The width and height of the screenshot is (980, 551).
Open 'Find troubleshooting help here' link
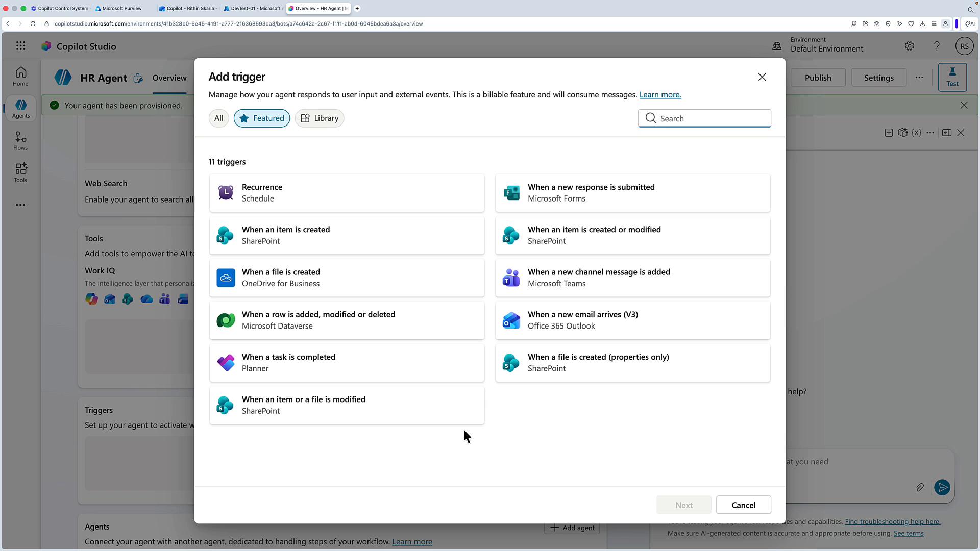(x=893, y=522)
